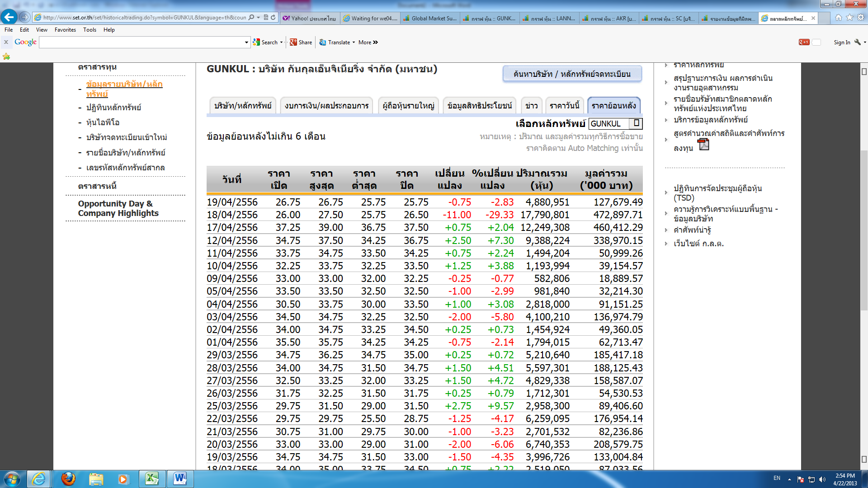Click inside the Google toolbar search field
The image size is (868, 488).
(142, 42)
